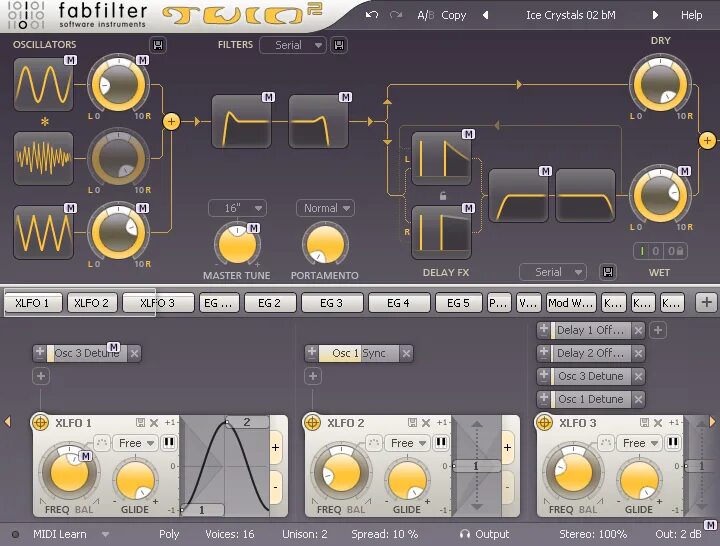Add modulation slot below Osc 3 Detune
Screen dimensions: 720x546
coord(41,376)
